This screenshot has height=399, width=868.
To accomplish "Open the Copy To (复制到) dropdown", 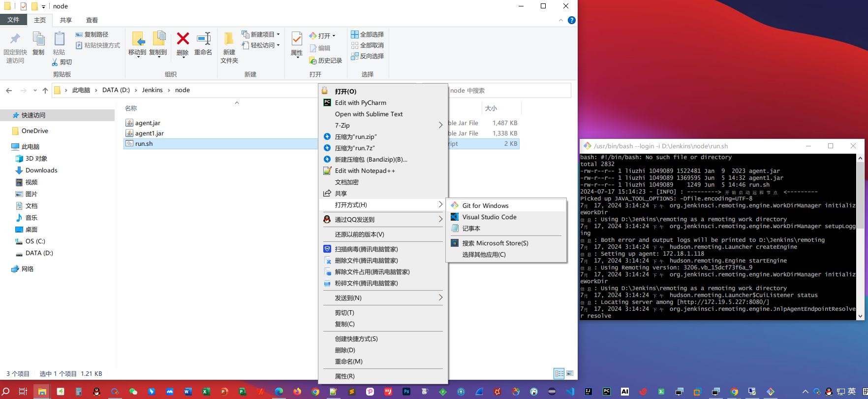I will point(158,44).
